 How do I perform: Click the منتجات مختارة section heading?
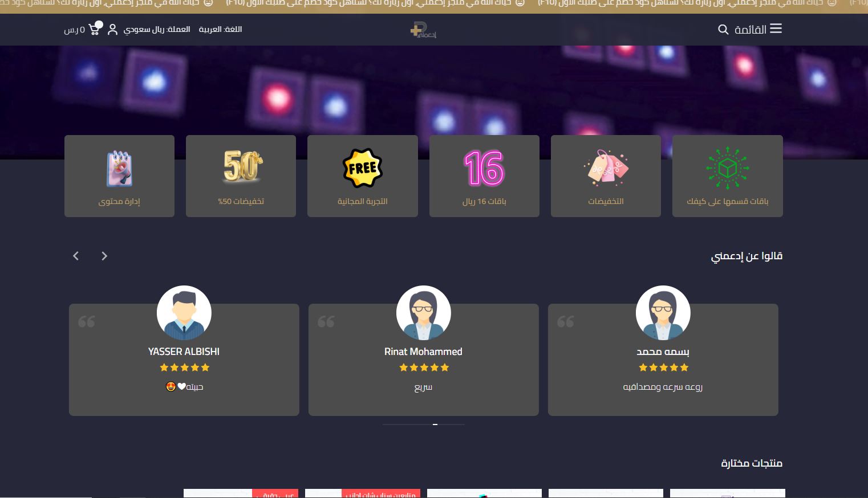[x=751, y=463]
